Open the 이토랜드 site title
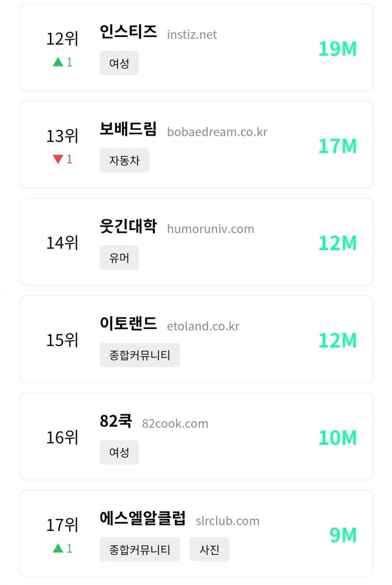The width and height of the screenshot is (392, 585). coord(128,323)
